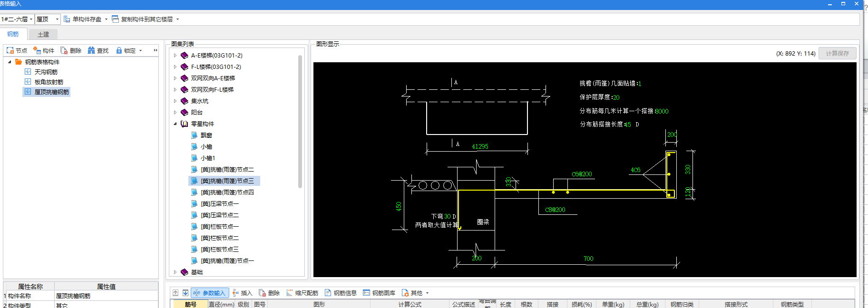
Task: Open the 1#二-六层 building dropdown
Action: pyautogui.click(x=17, y=19)
